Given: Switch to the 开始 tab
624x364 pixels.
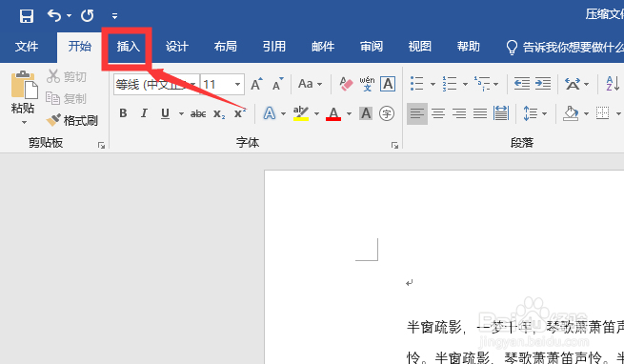Looking at the screenshot, I should [80, 47].
